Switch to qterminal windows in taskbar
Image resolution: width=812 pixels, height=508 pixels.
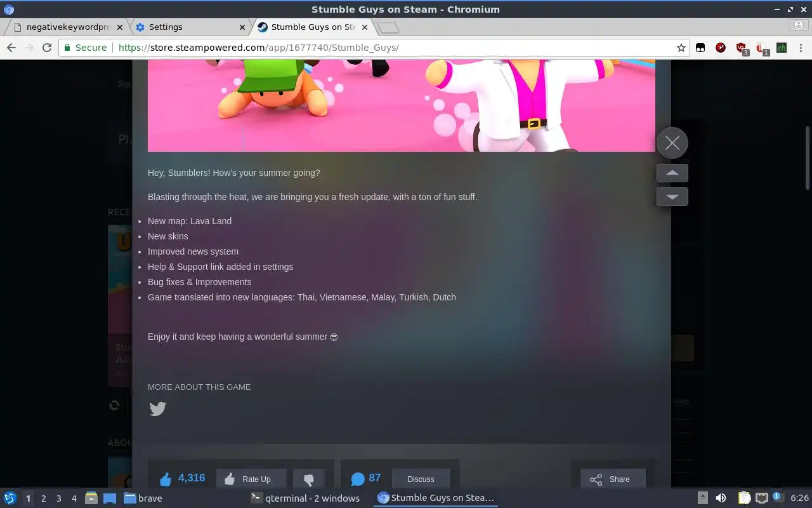click(x=305, y=498)
